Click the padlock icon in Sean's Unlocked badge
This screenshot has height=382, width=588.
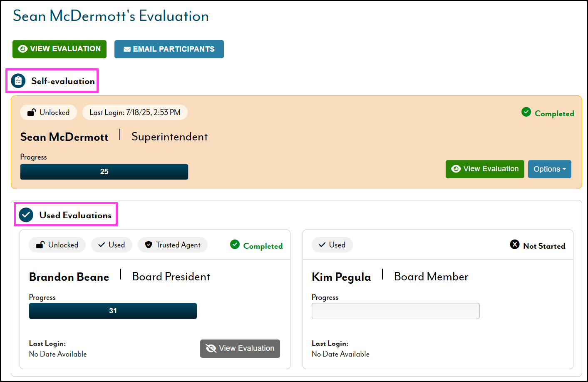(x=32, y=112)
